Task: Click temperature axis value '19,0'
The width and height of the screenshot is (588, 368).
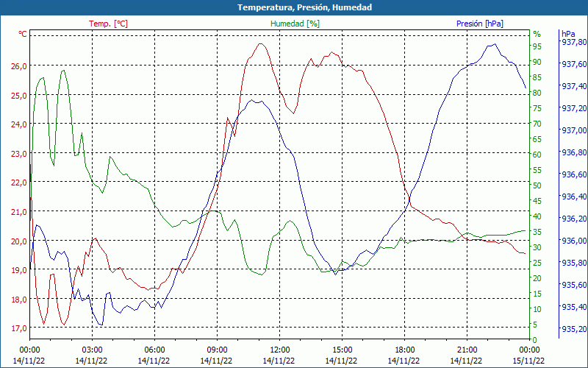Action: (x=19, y=270)
